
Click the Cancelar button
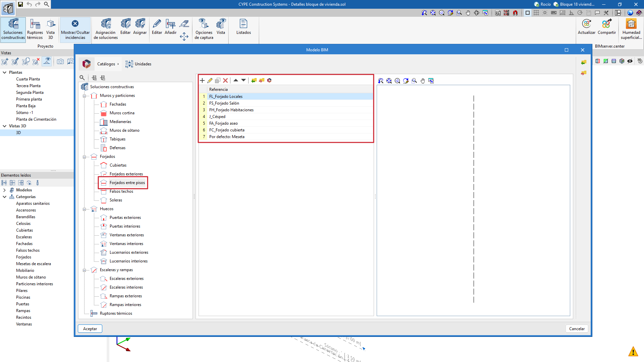[x=577, y=329]
